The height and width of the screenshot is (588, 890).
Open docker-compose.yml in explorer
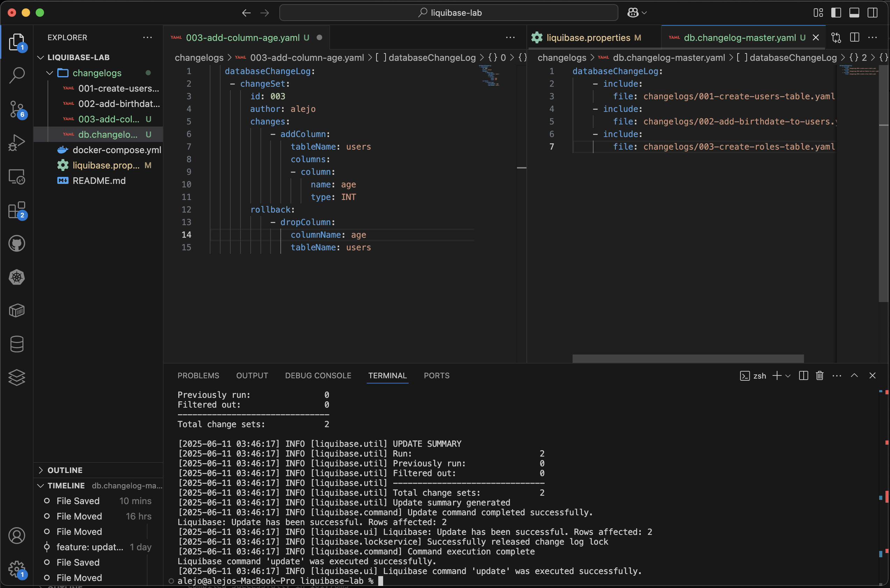click(x=99, y=150)
